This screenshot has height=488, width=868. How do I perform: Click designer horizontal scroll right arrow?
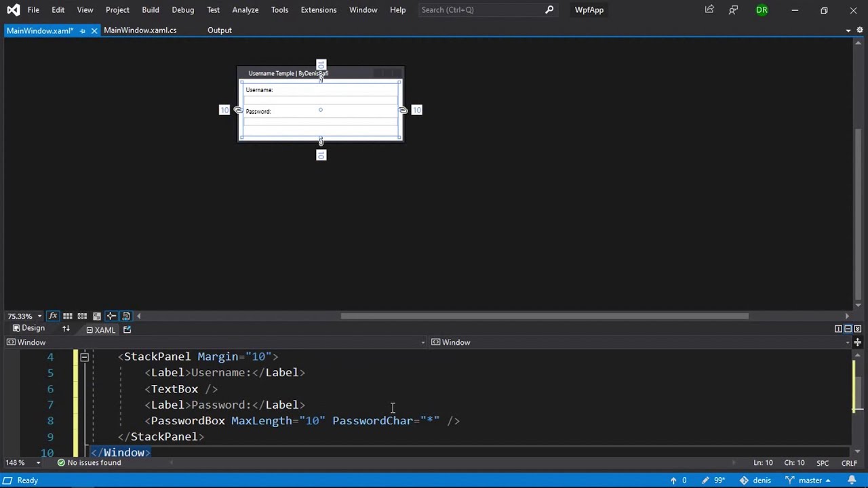point(846,316)
